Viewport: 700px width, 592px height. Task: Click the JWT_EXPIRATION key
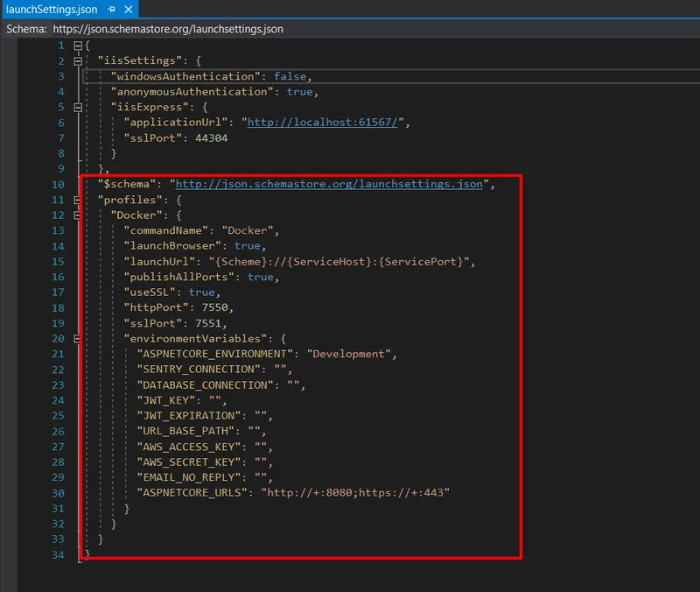(188, 415)
